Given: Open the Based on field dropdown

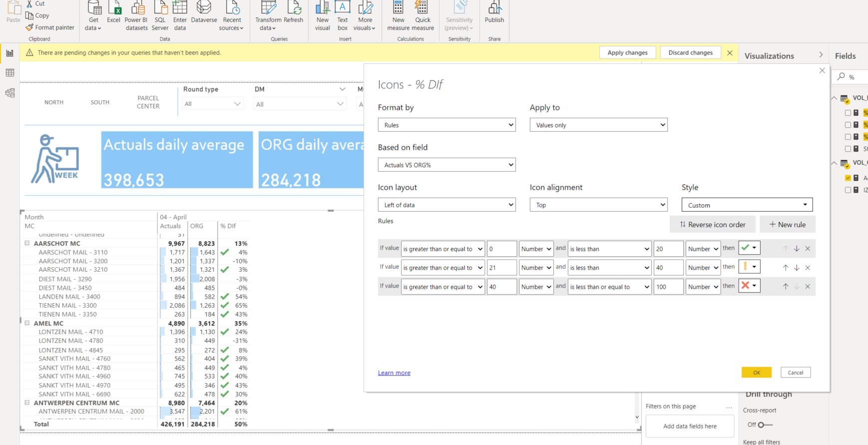Looking at the screenshot, I should tap(447, 165).
